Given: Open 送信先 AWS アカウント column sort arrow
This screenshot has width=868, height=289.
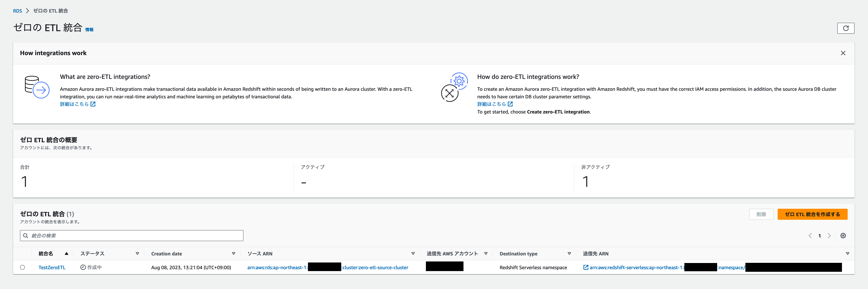Looking at the screenshot, I should click(486, 254).
